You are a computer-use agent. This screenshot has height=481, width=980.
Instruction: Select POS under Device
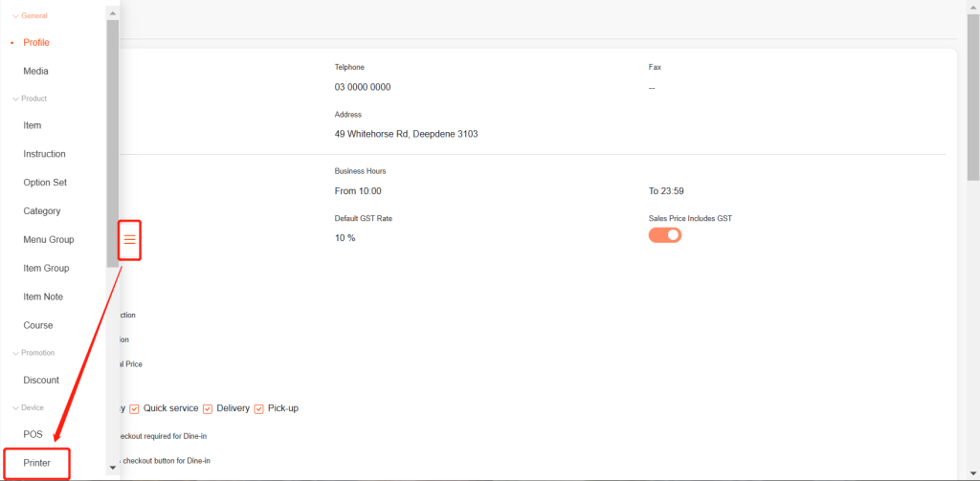33,434
